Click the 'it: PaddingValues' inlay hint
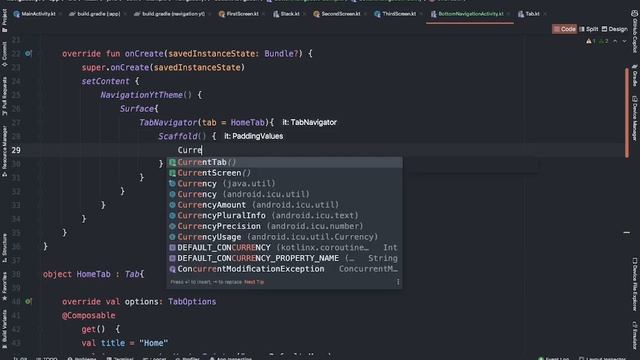This screenshot has height=360, width=640. click(253, 136)
